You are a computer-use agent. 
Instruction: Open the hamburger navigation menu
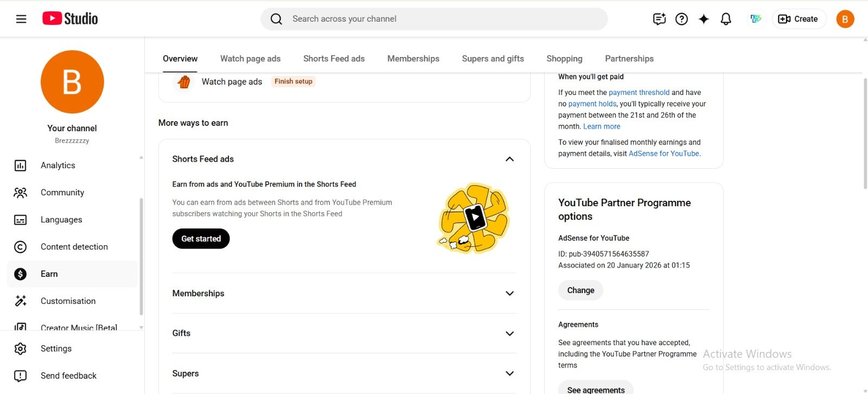(x=21, y=19)
